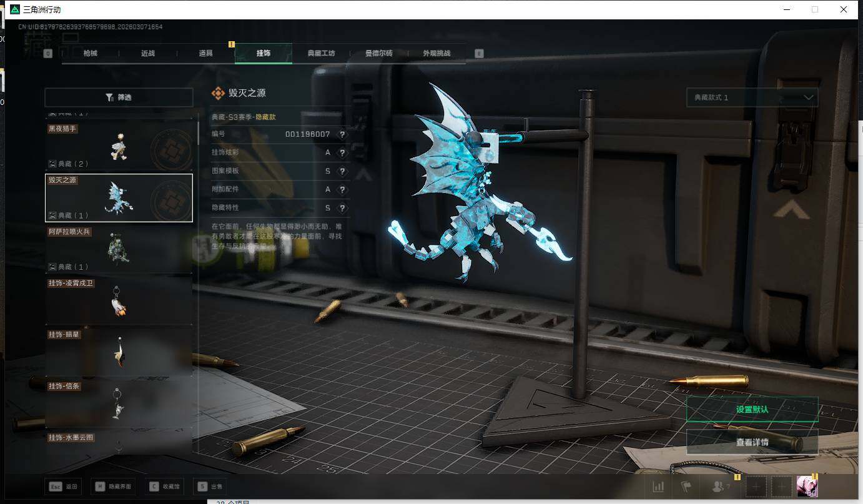
Task: Select the 阿萨拉喷火兵 charm in list
Action: 119,249
